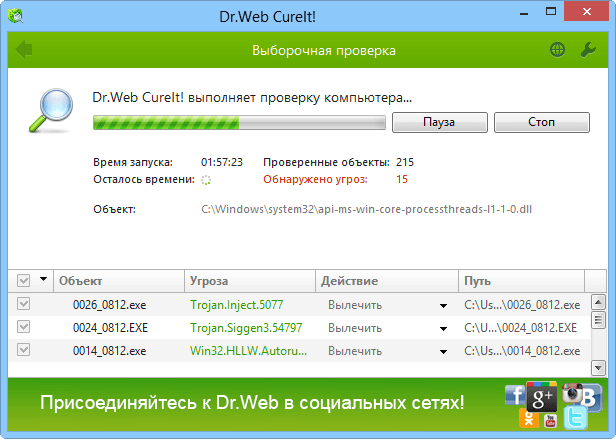Sort by the Действие column header
Image resolution: width=616 pixels, height=439 pixels.
click(387, 281)
